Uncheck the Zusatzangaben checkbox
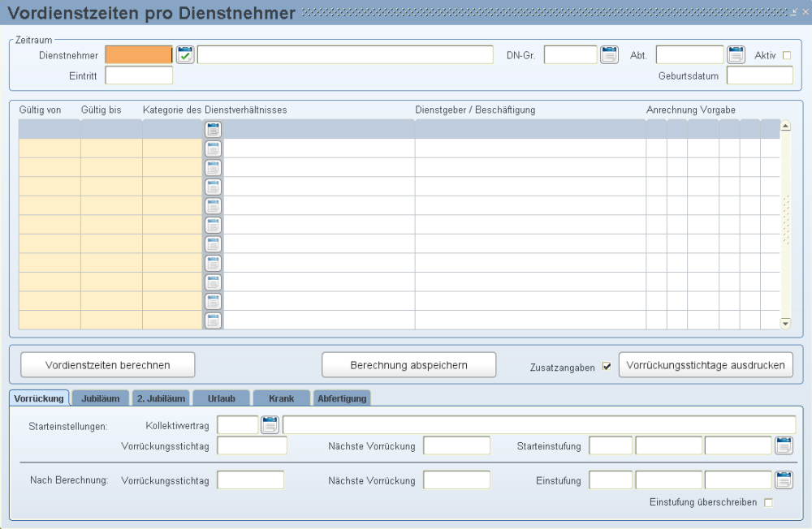This screenshot has width=812, height=529. point(607,367)
